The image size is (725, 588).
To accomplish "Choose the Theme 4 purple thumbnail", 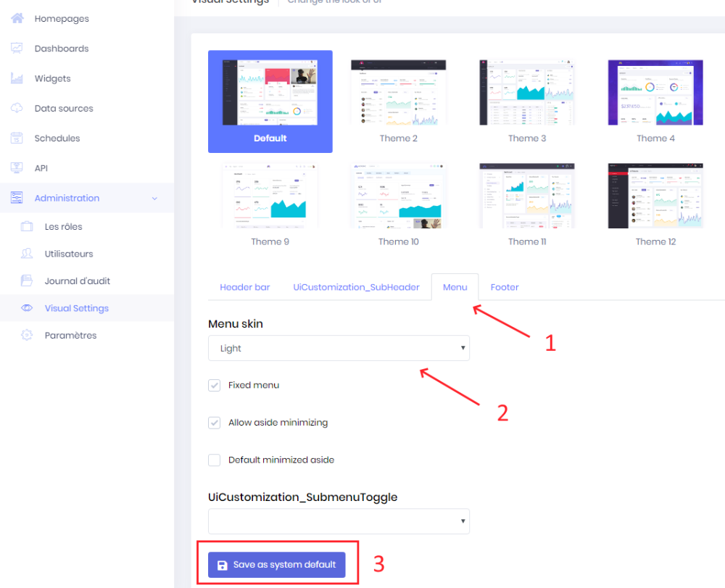I will point(655,93).
